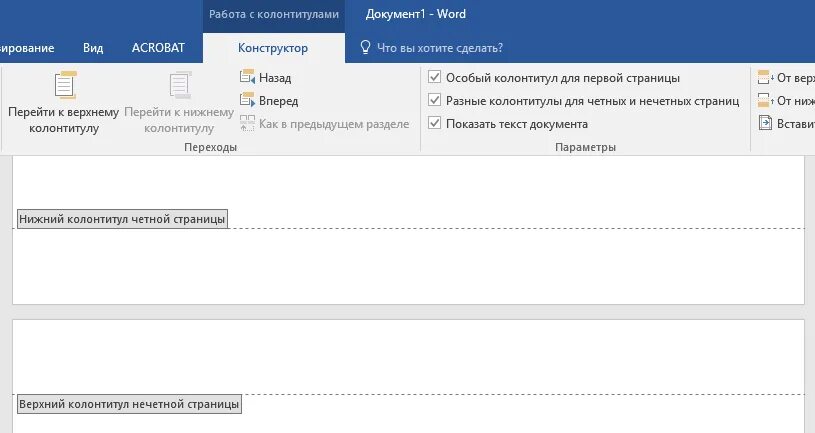Click the Как в предыдущем разделе icon
815x433 pixels.
tap(248, 123)
